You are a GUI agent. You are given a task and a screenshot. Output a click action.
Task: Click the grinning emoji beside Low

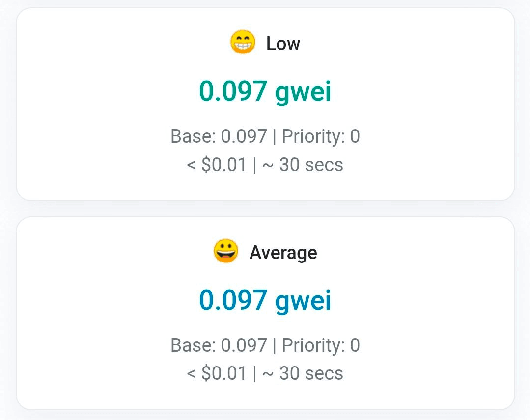[243, 43]
